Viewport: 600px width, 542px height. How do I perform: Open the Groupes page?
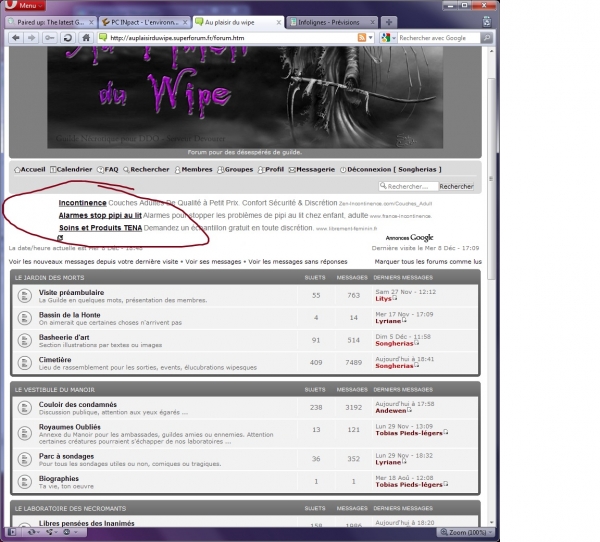tap(235, 170)
